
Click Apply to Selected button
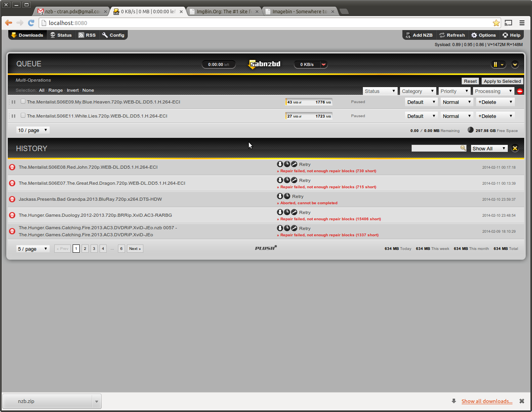click(502, 81)
